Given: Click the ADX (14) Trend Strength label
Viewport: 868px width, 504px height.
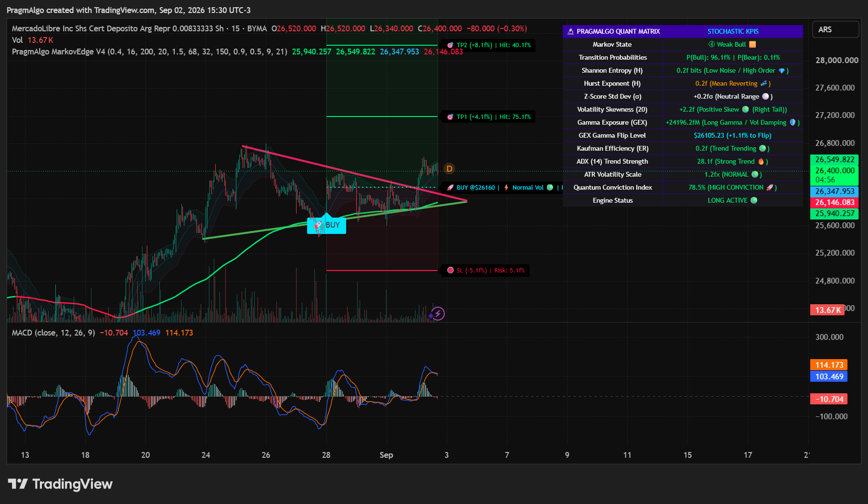Looking at the screenshot, I should (x=612, y=161).
